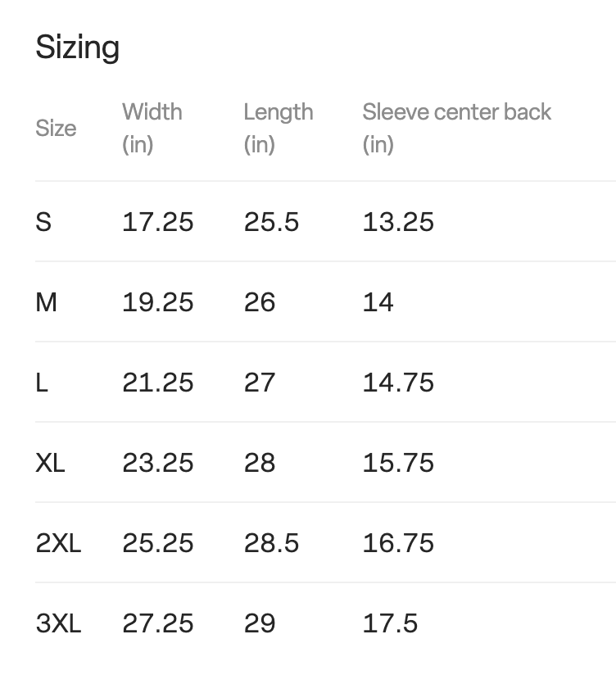Click the M size row label
This screenshot has height=675, width=616.
point(47,302)
